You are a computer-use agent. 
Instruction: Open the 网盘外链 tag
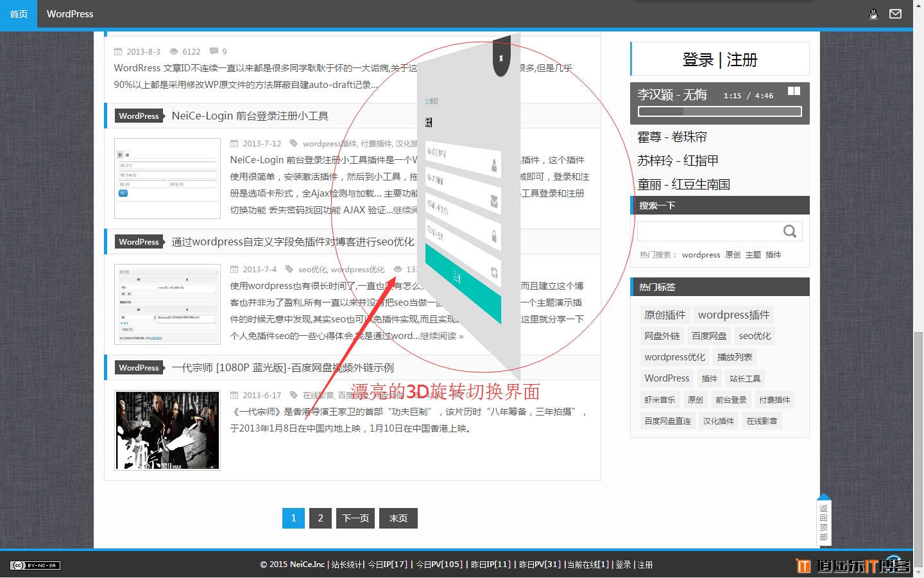[662, 336]
